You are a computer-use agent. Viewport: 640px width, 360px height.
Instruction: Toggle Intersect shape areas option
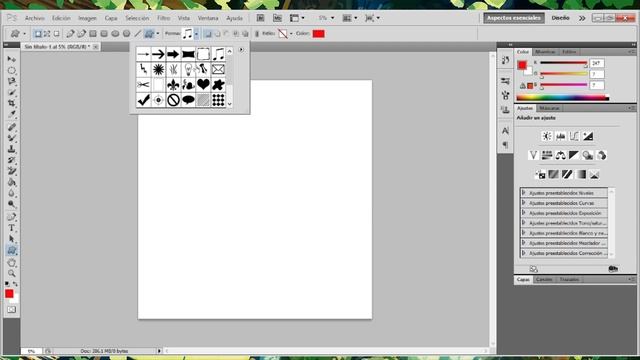tap(236, 34)
